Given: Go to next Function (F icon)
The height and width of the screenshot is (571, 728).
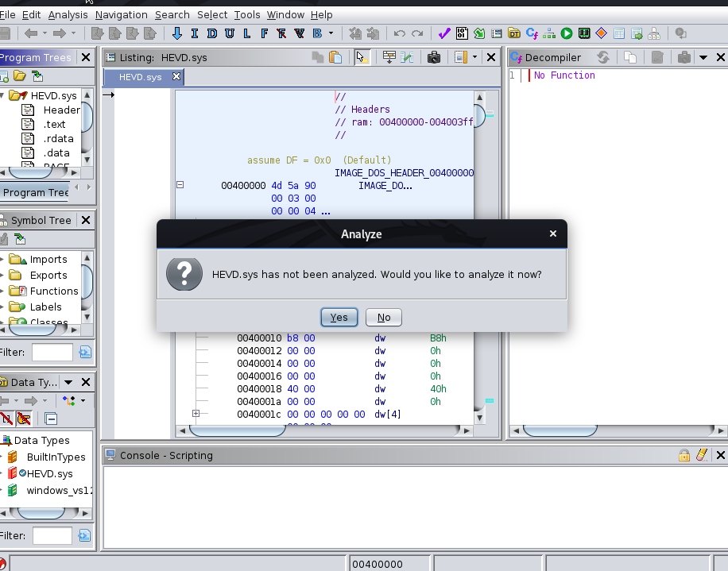Looking at the screenshot, I should (x=264, y=33).
